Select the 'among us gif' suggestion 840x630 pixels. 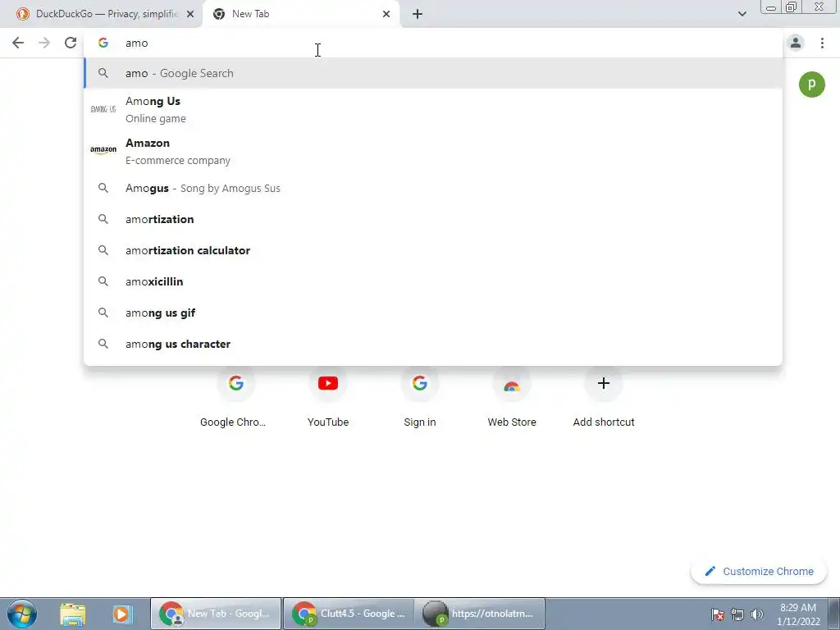(433, 313)
